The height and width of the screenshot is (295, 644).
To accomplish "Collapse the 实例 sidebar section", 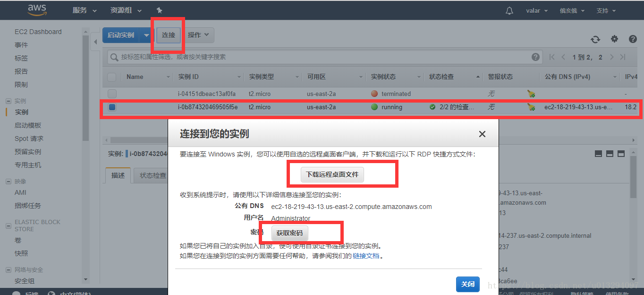I will tap(8, 101).
